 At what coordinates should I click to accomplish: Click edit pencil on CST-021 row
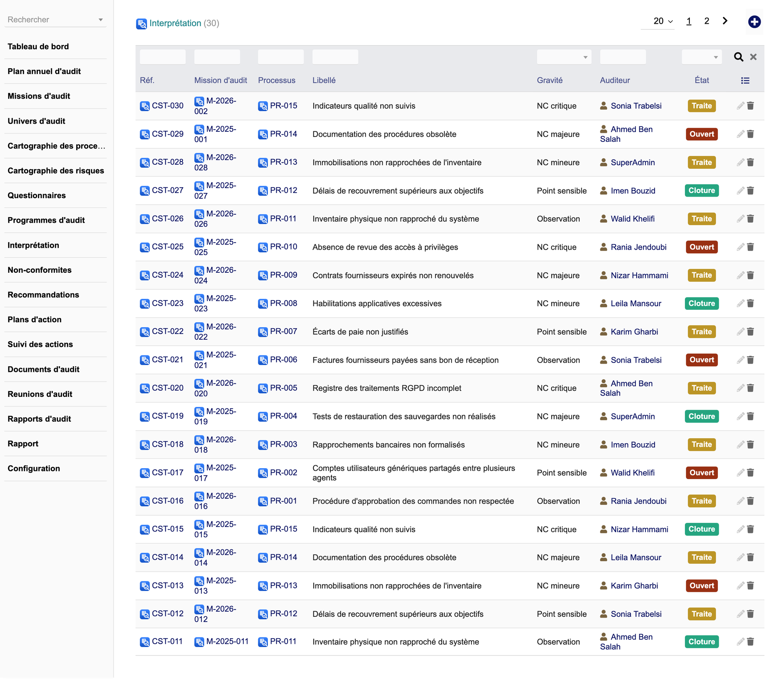coord(740,360)
